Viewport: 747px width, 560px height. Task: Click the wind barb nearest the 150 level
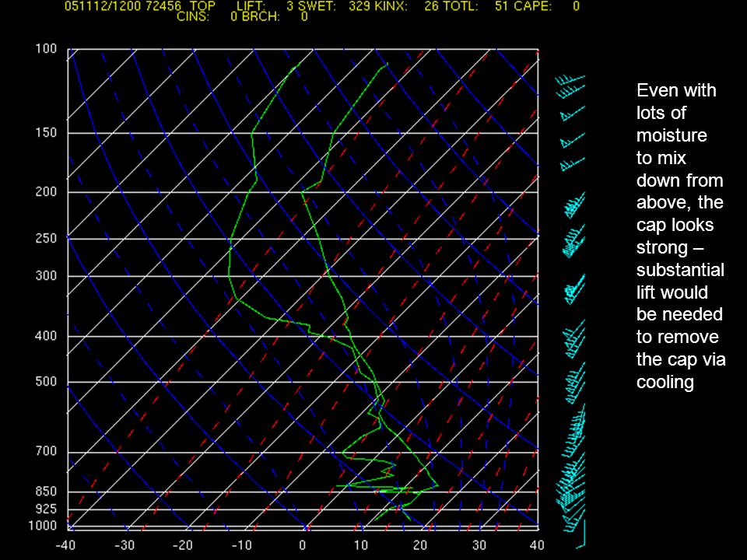pyautogui.click(x=573, y=141)
